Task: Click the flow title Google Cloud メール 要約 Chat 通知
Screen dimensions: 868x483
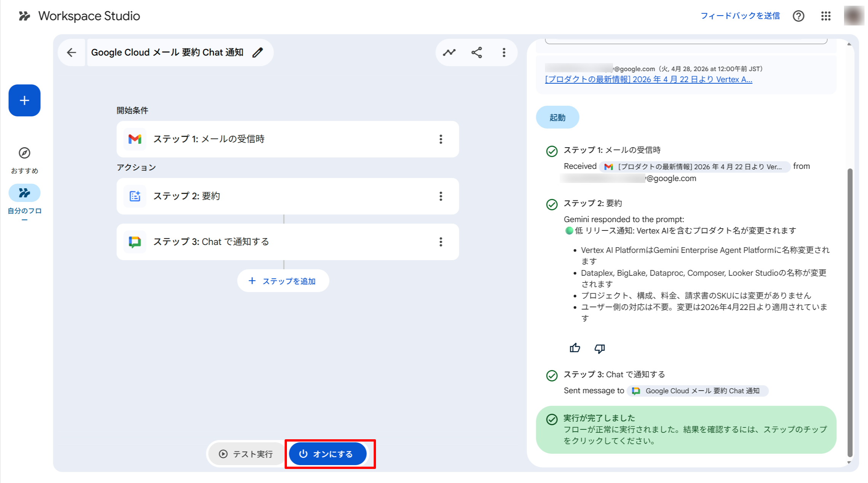Action: pyautogui.click(x=167, y=52)
